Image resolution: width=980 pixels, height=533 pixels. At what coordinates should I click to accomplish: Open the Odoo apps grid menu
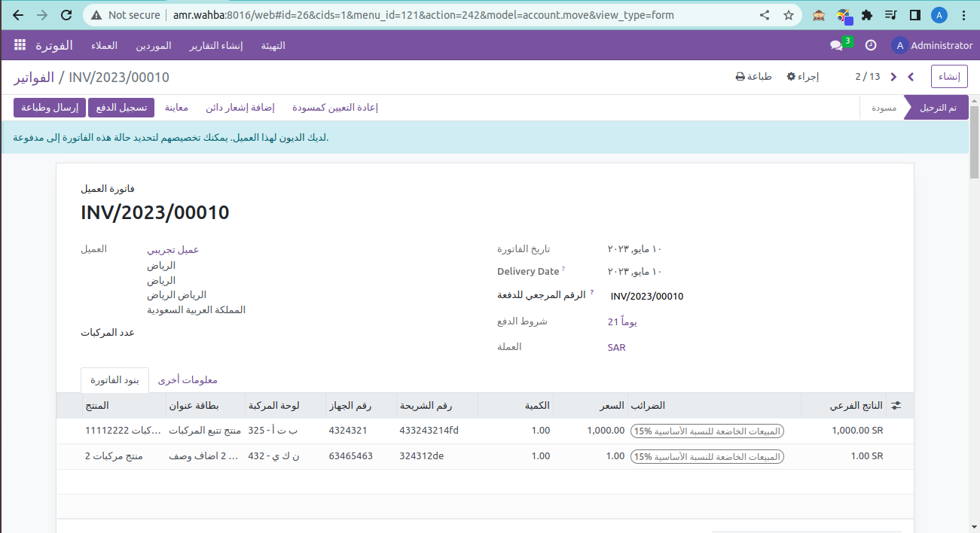point(20,45)
